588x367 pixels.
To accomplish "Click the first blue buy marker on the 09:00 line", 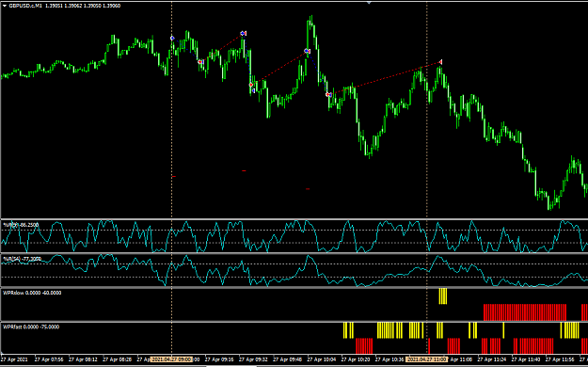I will [x=172, y=39].
